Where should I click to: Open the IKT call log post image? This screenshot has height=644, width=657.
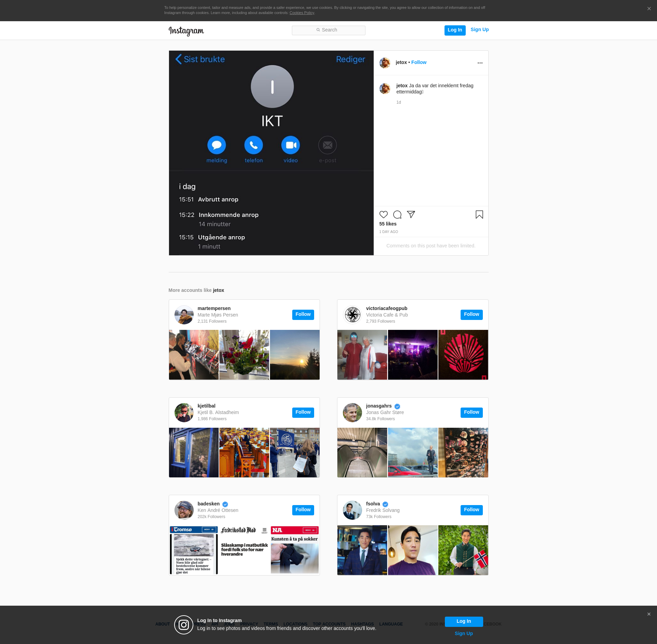(271, 153)
